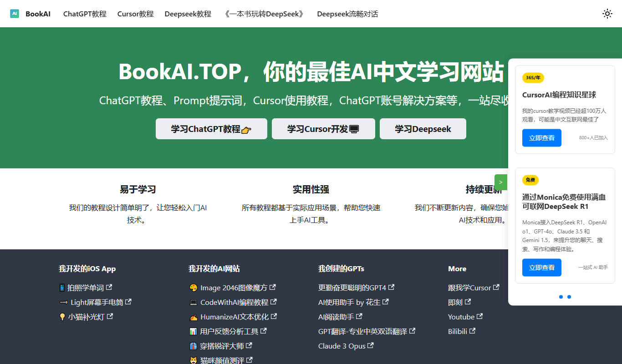Open 用户反馈分析工具 link
Viewport: 622px width, 364px height.
[x=228, y=331]
